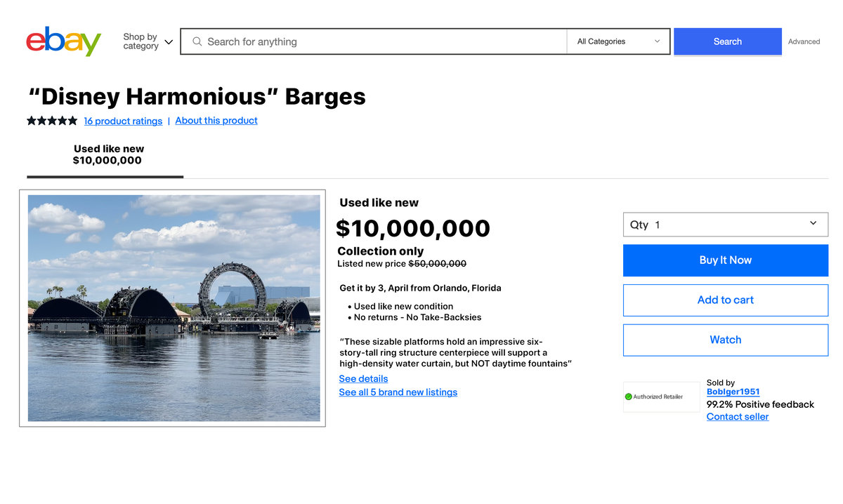Click the Buy It Now button
Viewport: 843px width, 504px height.
click(x=725, y=260)
